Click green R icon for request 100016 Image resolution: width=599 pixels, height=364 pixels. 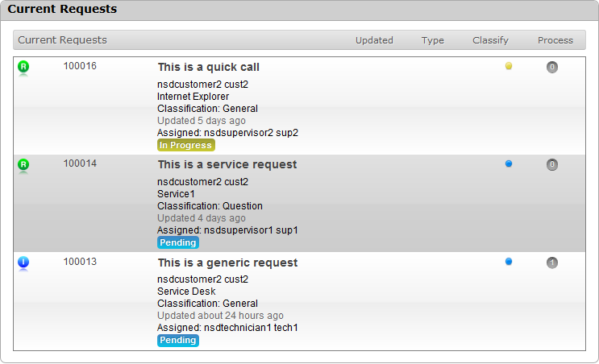pos(23,68)
